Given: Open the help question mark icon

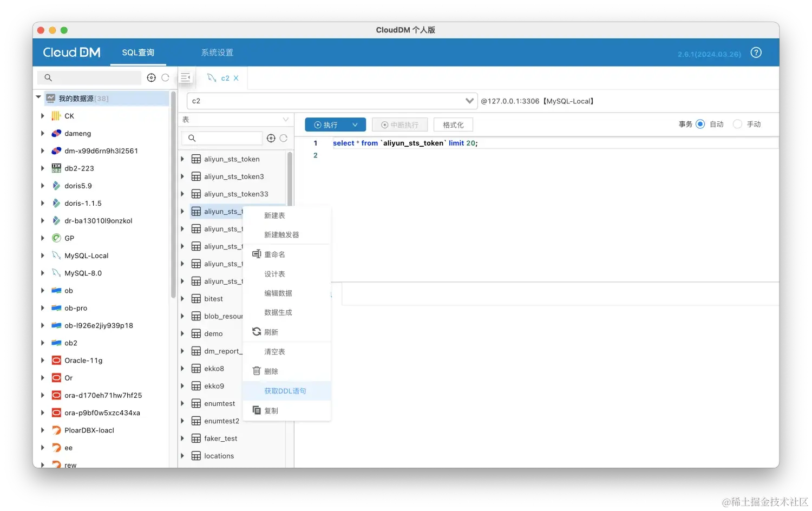Looking at the screenshot, I should pyautogui.click(x=756, y=53).
